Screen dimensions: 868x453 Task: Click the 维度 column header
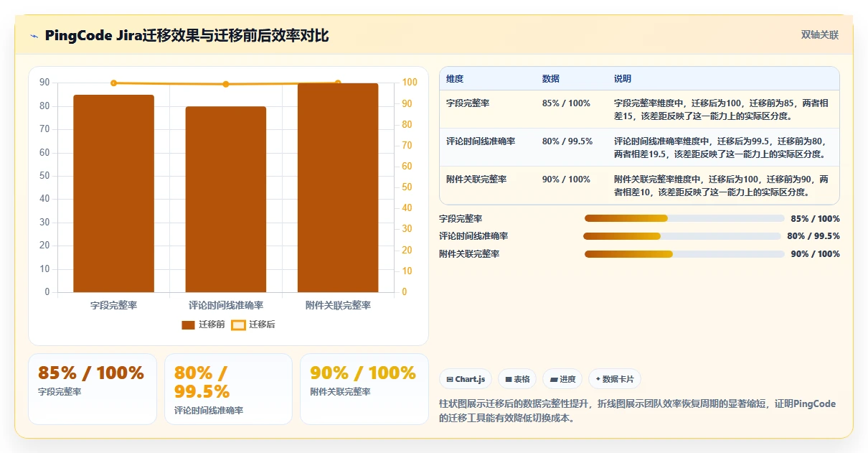(x=455, y=79)
